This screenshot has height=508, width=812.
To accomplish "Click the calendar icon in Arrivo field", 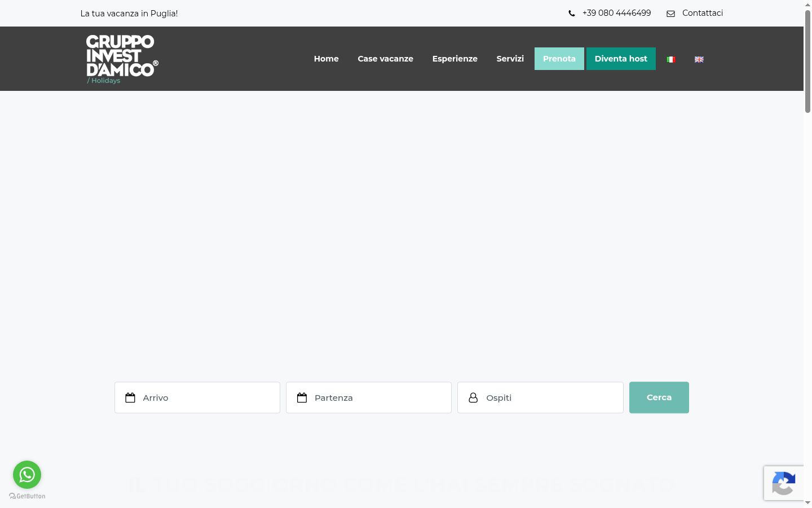I will click(x=130, y=398).
